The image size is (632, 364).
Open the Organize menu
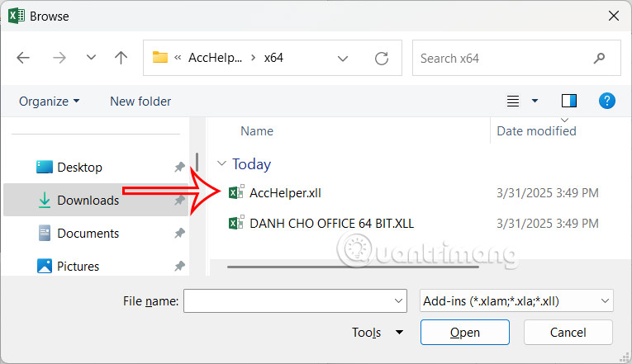tap(50, 101)
